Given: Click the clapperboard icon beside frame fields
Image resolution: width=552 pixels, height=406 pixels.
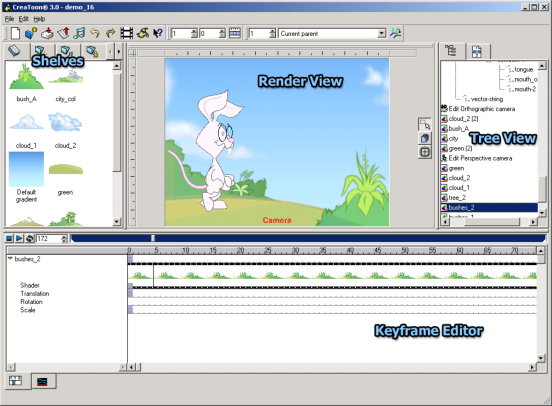Looking at the screenshot, I should [235, 33].
